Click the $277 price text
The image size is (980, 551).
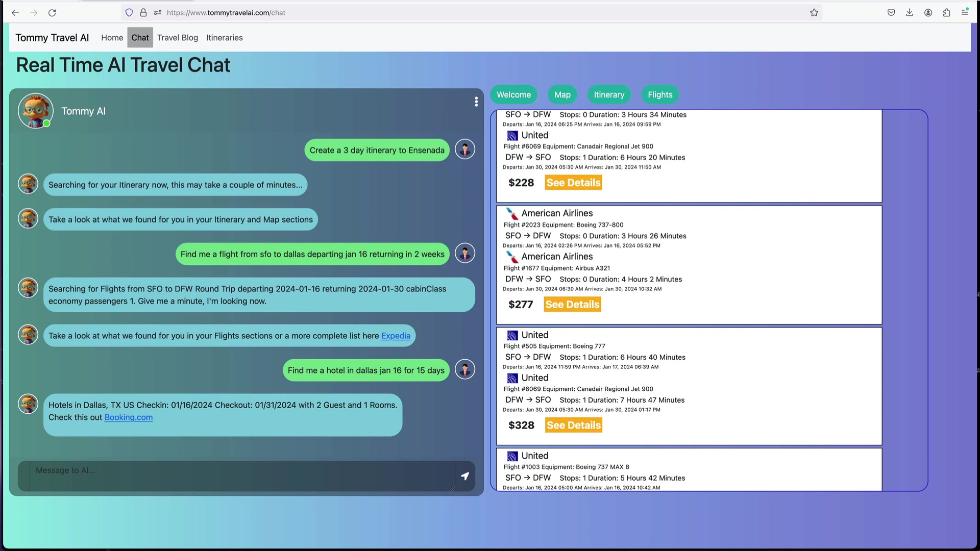tap(521, 305)
